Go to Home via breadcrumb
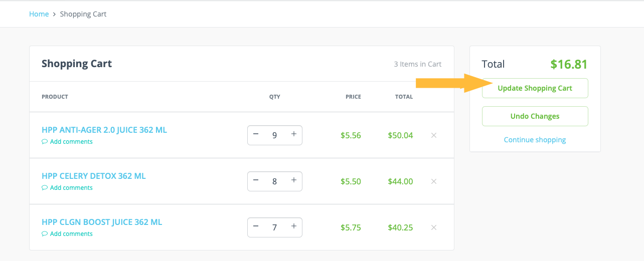The width and height of the screenshot is (644, 261). [x=39, y=14]
